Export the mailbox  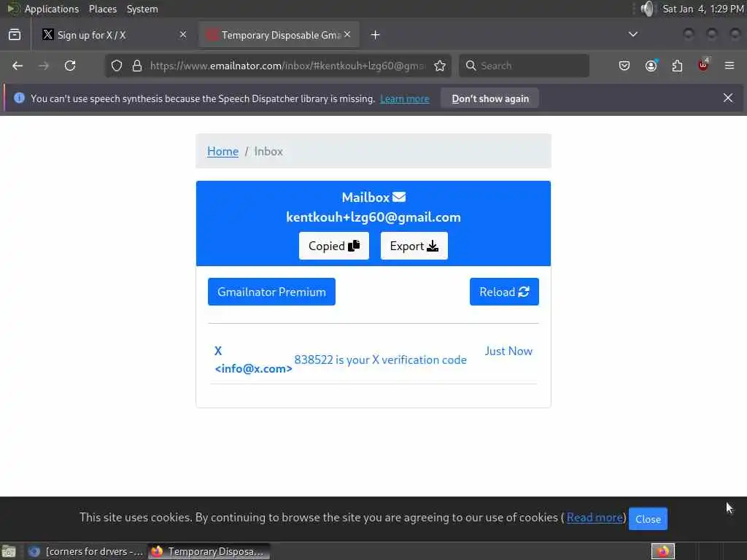click(414, 246)
